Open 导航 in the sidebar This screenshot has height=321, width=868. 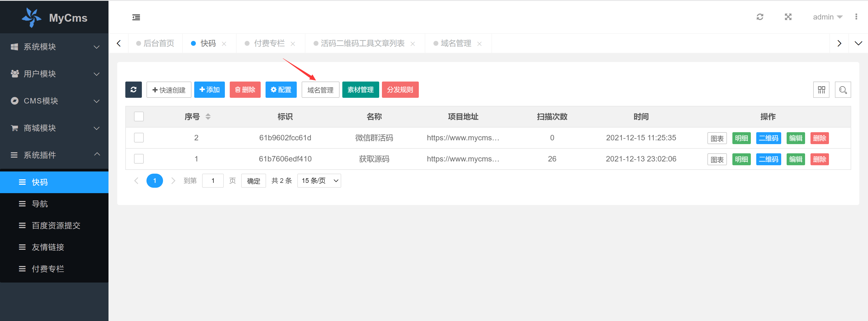(x=54, y=204)
